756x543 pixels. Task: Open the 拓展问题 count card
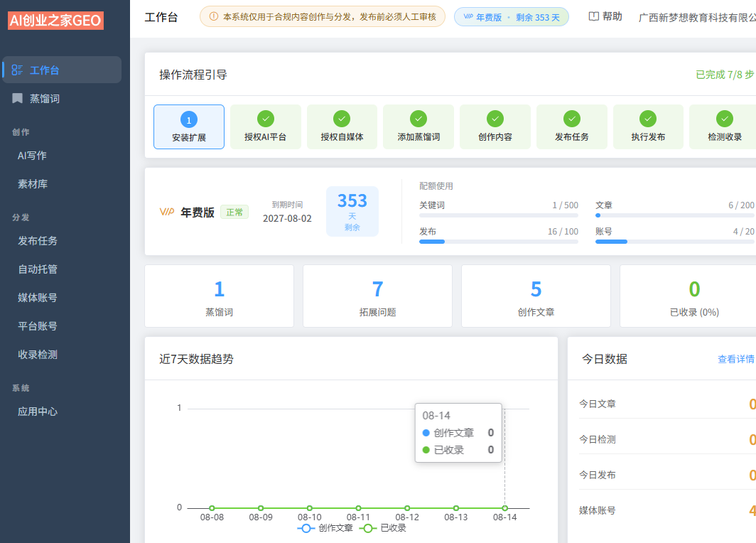(377, 296)
